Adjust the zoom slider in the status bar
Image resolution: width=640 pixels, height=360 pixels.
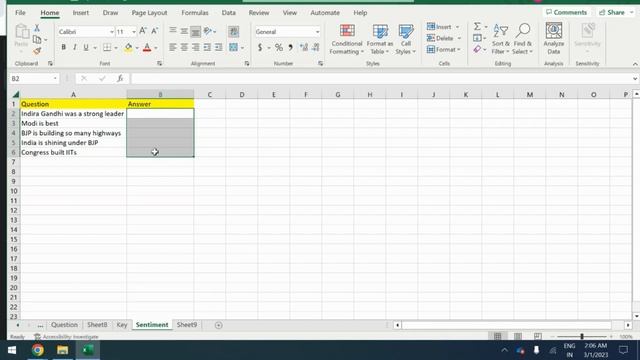click(x=582, y=336)
